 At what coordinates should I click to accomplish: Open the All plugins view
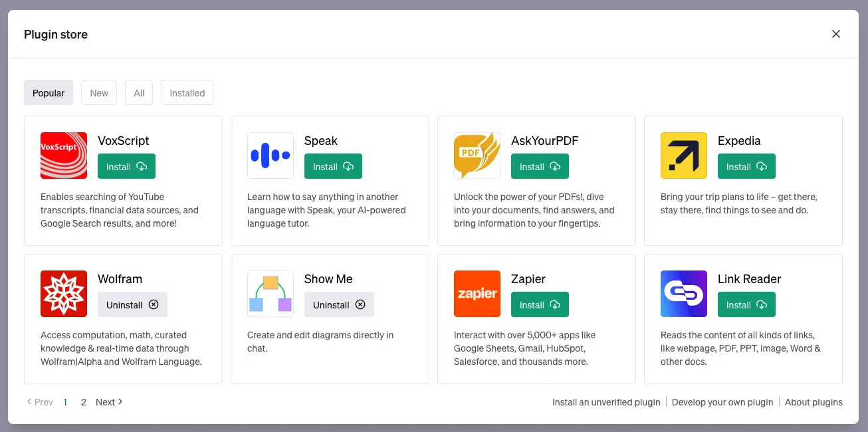point(138,92)
